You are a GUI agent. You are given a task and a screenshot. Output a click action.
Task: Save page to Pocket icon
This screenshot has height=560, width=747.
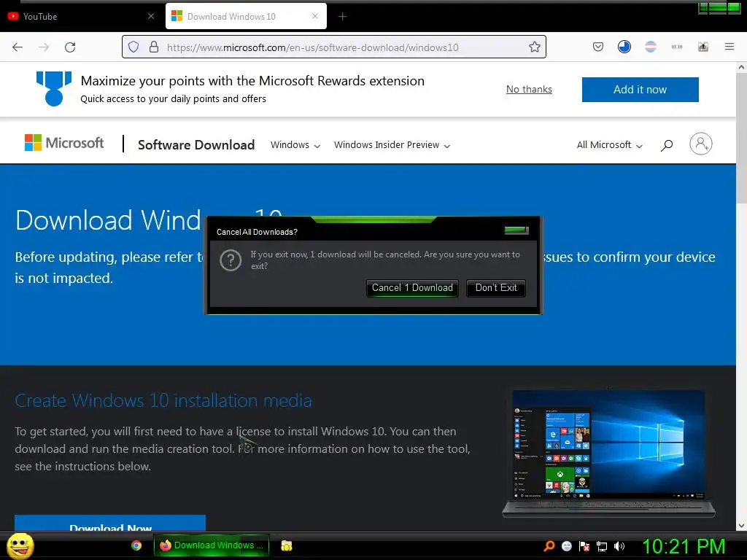click(598, 47)
